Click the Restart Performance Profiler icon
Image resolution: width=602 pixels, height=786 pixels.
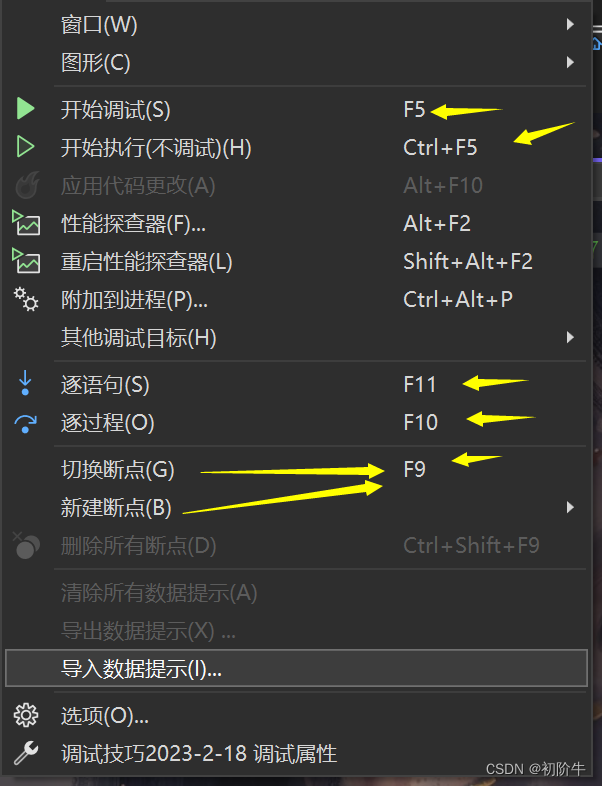(26, 261)
